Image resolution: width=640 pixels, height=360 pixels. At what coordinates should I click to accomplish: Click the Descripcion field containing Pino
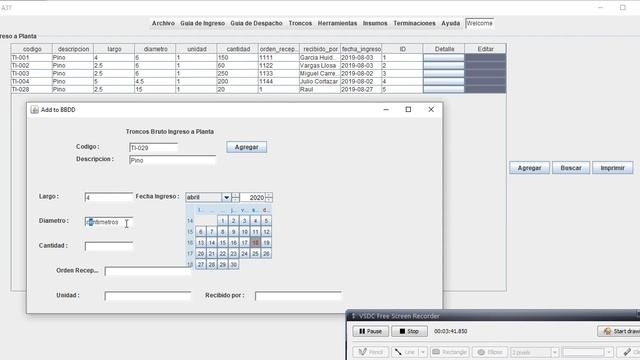172,160
